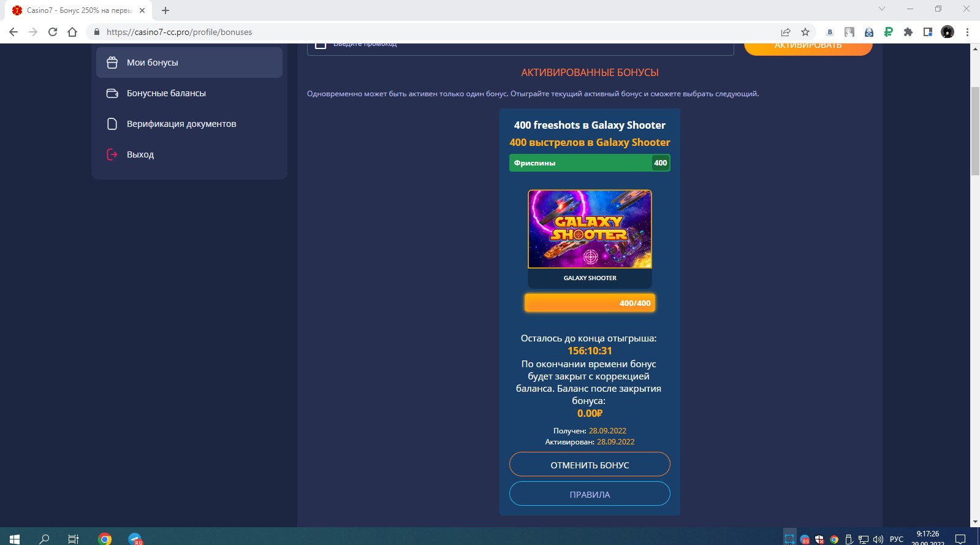Click the Chrome icon on the taskbar
980x545 pixels.
[105, 539]
